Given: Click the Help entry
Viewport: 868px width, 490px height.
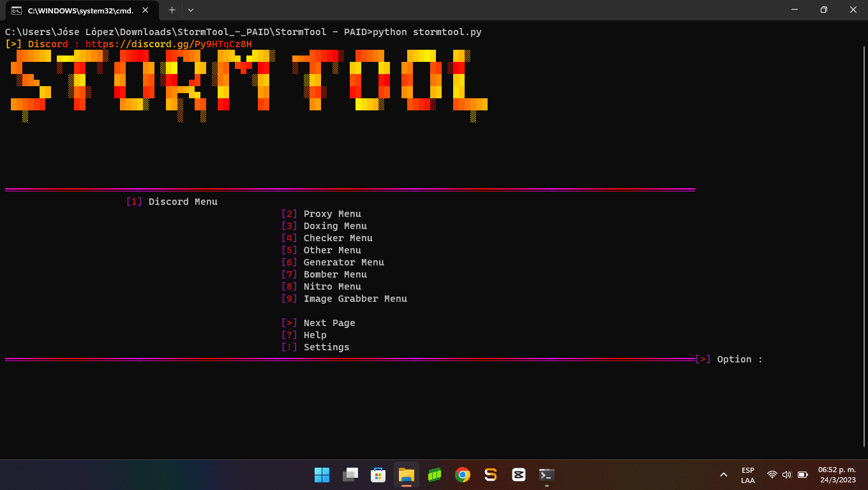Looking at the screenshot, I should point(304,335).
